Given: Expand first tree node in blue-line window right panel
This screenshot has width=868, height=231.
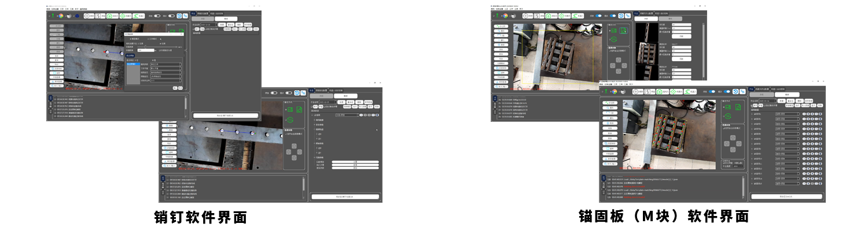Looking at the screenshot, I should [x=313, y=115].
